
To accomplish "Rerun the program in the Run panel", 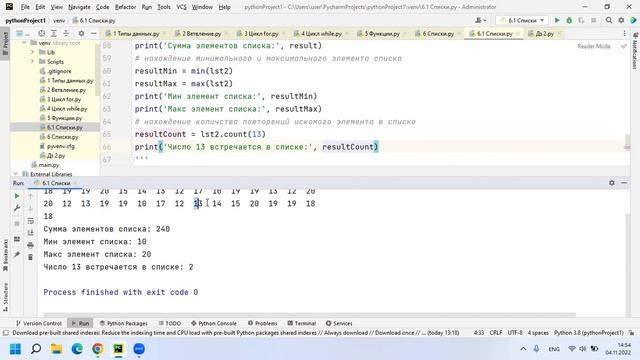I will pyautogui.click(x=17, y=196).
